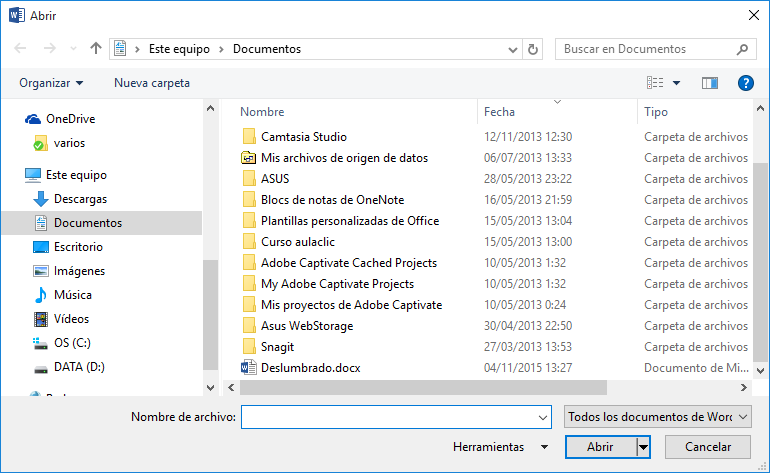The image size is (770, 473).
Task: Click horizontal scroll right arrow
Action: click(743, 388)
